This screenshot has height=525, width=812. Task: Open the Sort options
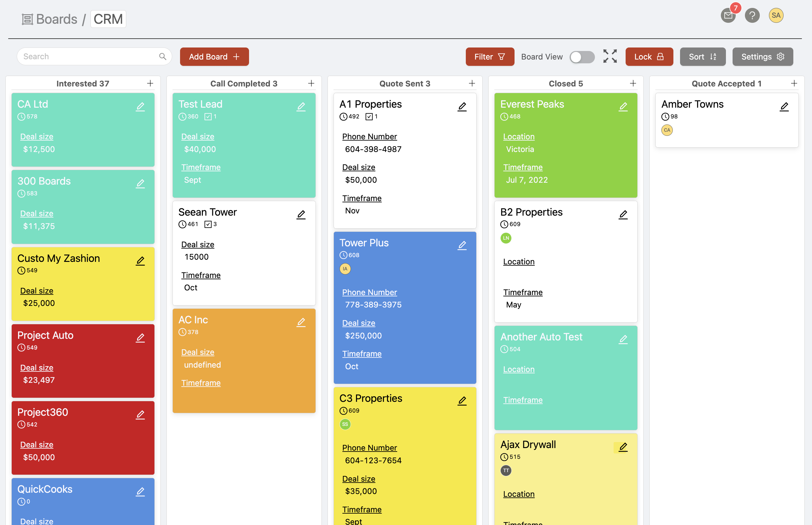click(x=703, y=57)
